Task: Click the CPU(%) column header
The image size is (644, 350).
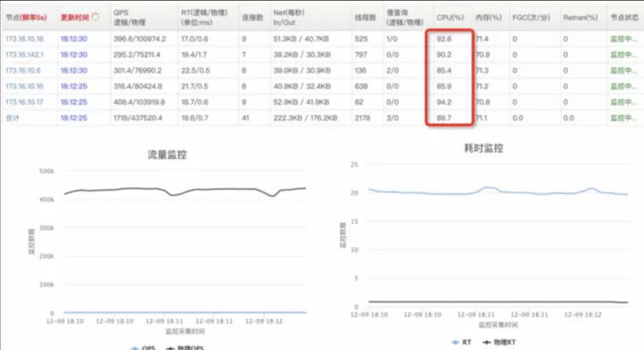Action: (x=450, y=17)
